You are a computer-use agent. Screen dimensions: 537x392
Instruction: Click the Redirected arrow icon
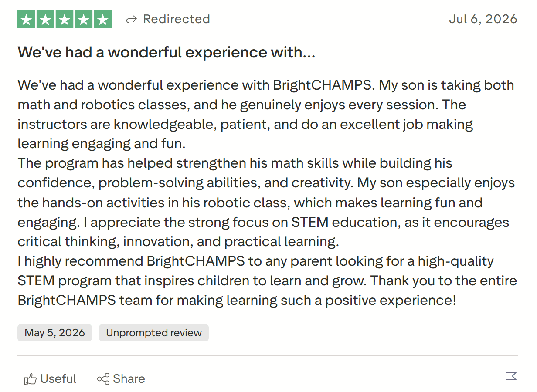pos(131,20)
